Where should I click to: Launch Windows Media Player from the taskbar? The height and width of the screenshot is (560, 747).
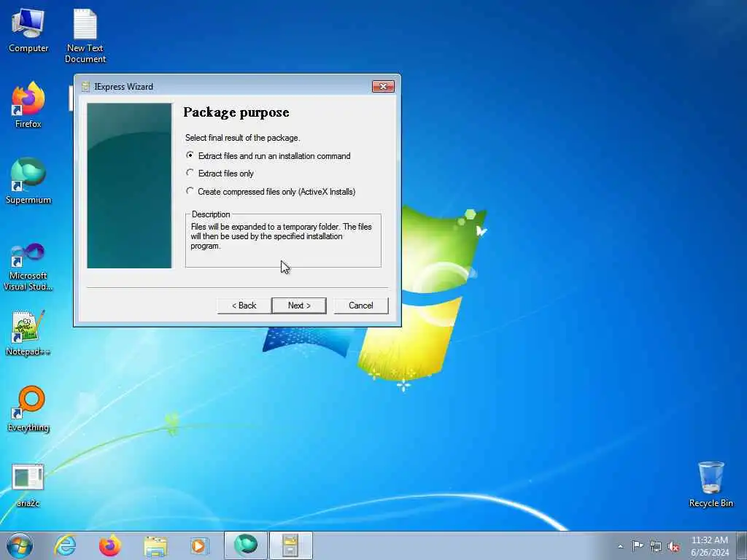[x=200, y=545]
